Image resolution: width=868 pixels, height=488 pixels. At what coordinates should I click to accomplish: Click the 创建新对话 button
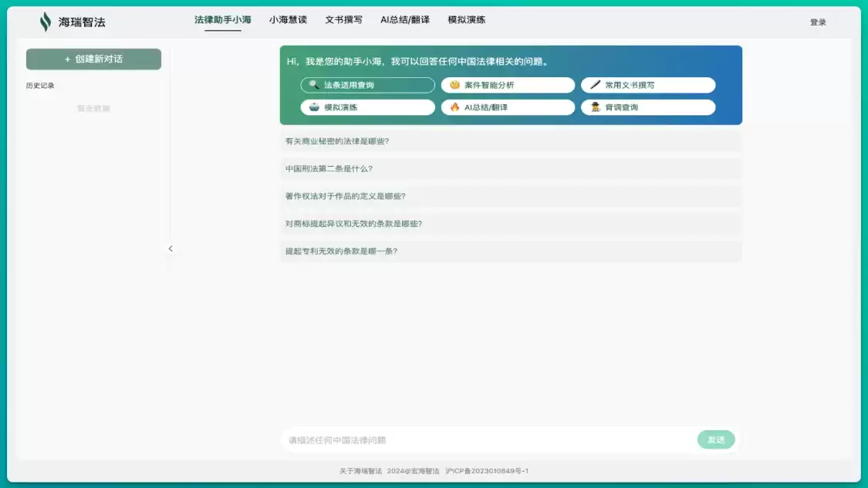point(93,59)
